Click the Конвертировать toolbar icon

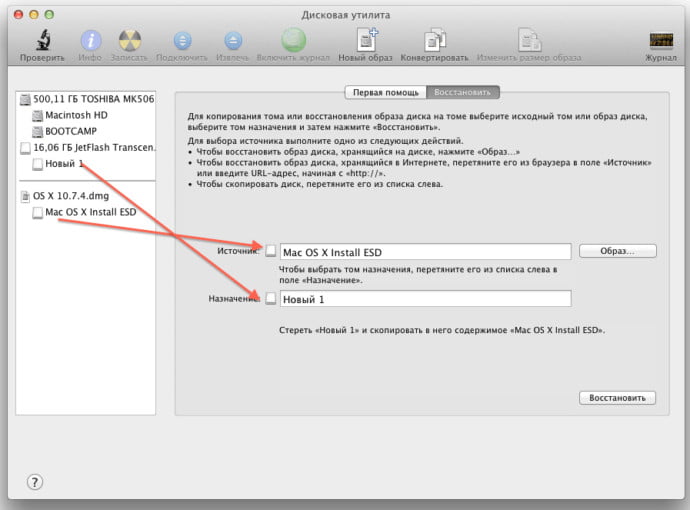(434, 40)
